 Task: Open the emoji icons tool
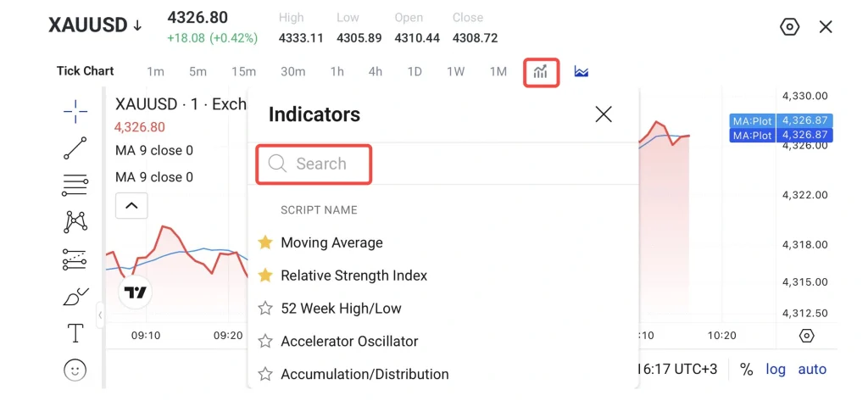75,370
